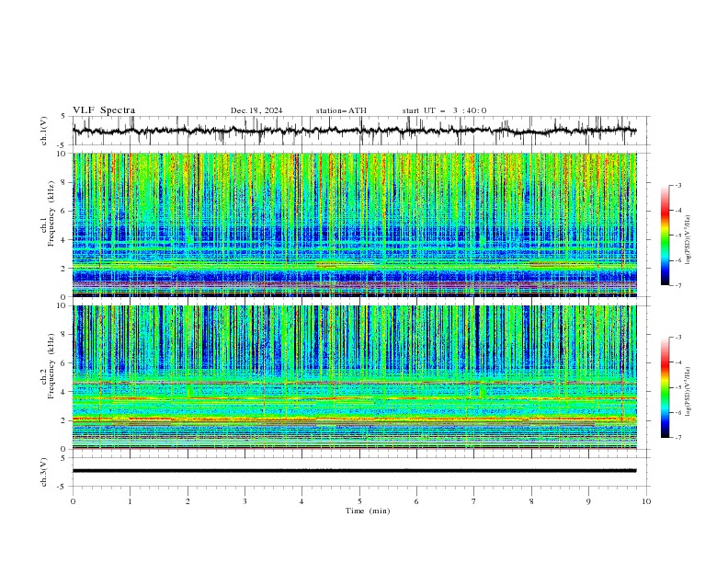Screen dimensions: 728x563
Task: Click "-4" on the lower color scale
Action: 677,362
